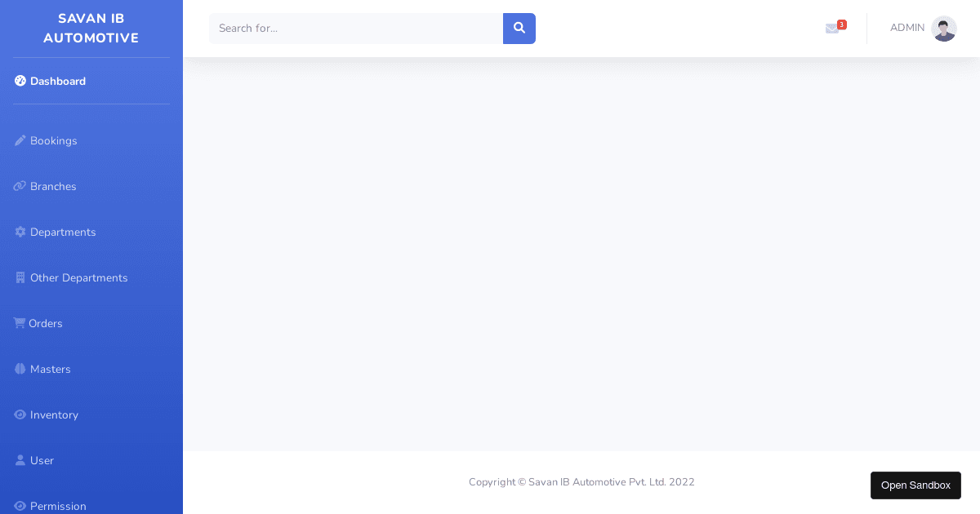
Task: Click the Inventory eye icon
Action: click(x=20, y=414)
